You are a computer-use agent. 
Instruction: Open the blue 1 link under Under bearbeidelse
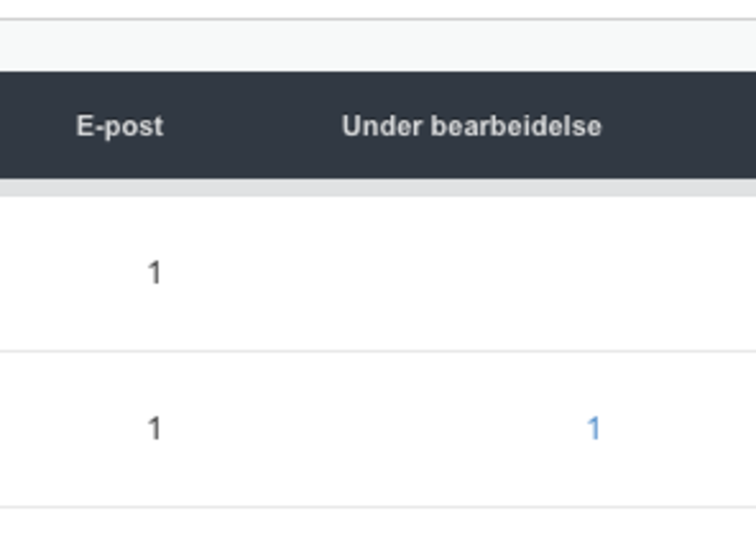click(593, 428)
